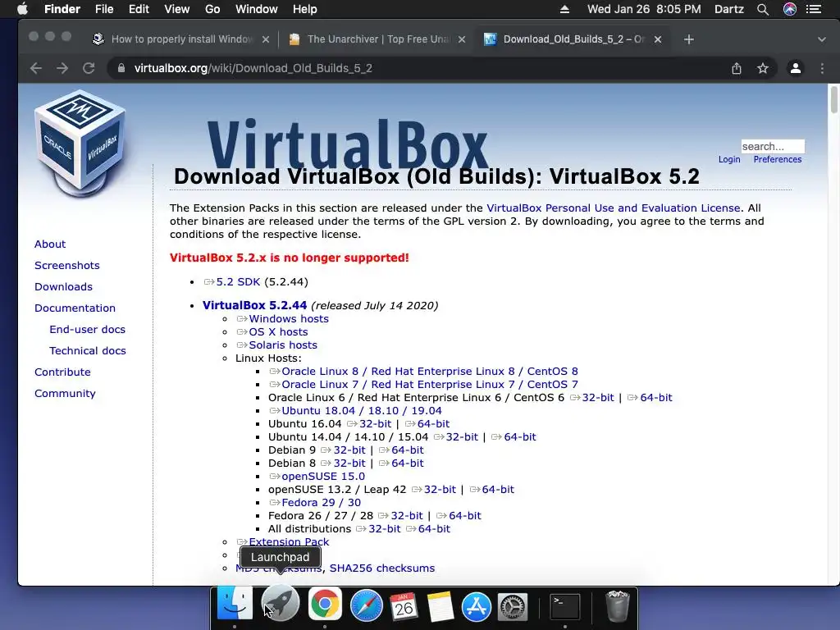Screen dimensions: 840x630
Task: Click the Share page icon in address bar
Action: click(737, 68)
